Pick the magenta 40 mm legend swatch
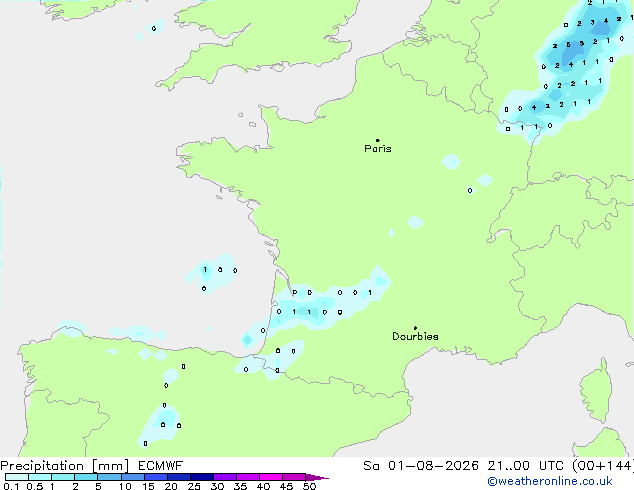The height and width of the screenshot is (490, 634). (x=271, y=477)
